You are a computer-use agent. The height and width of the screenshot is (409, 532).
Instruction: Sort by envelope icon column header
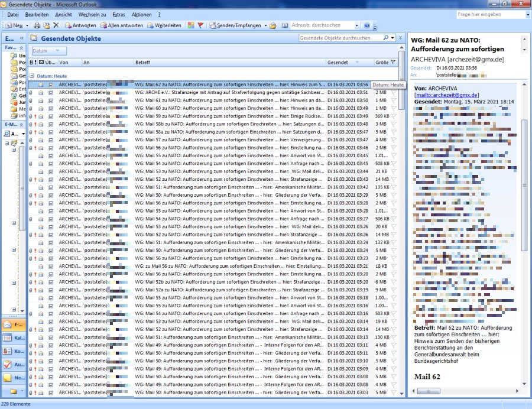(41, 63)
